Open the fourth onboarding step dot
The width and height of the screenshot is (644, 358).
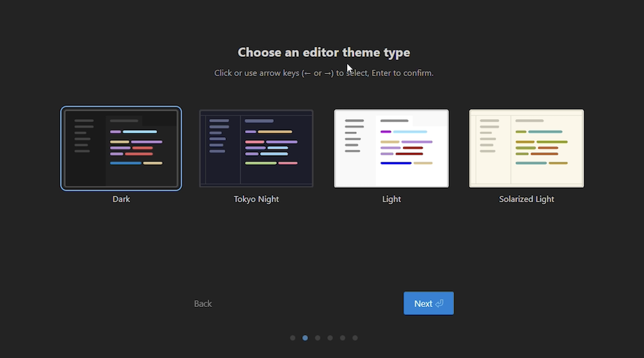click(x=330, y=337)
